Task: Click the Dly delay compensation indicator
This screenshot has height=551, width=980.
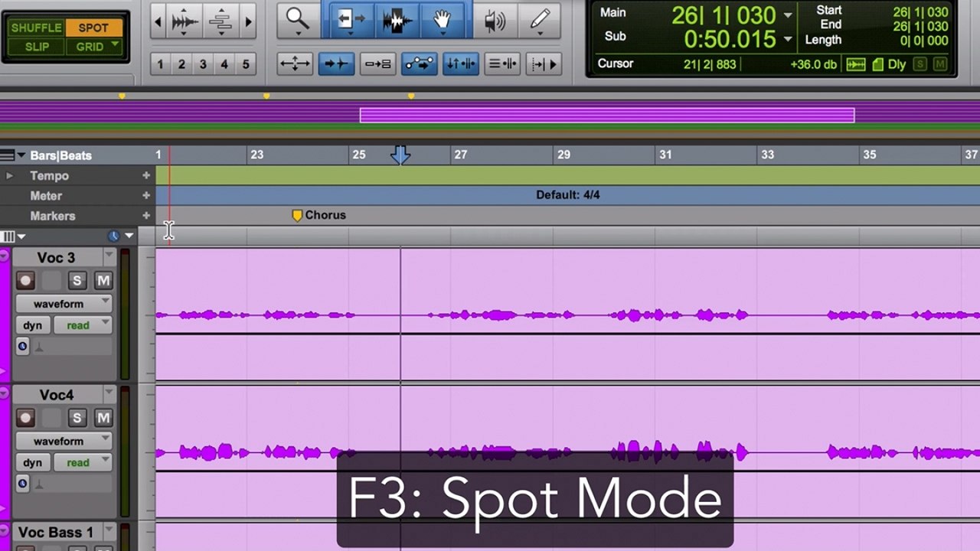Action: pyautogui.click(x=897, y=65)
